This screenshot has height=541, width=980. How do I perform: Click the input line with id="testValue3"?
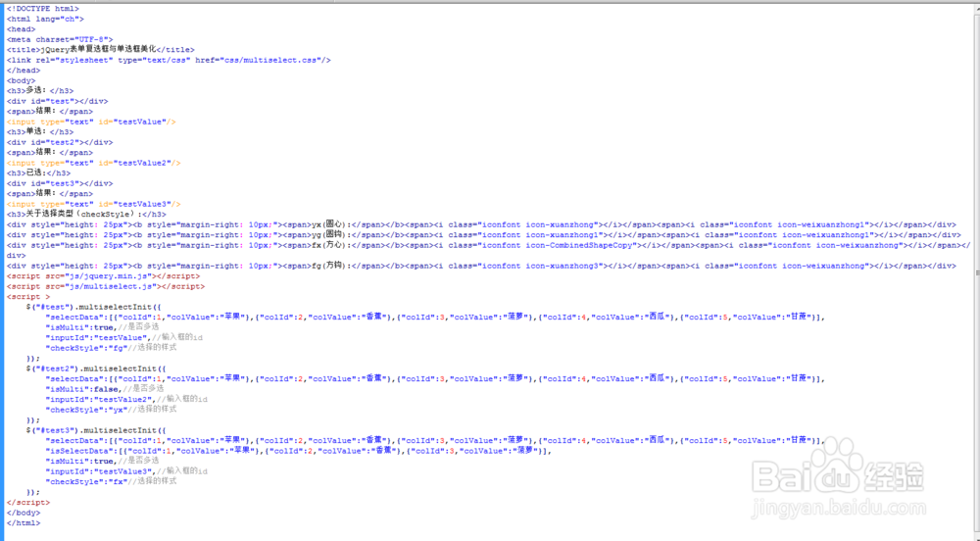tap(94, 204)
